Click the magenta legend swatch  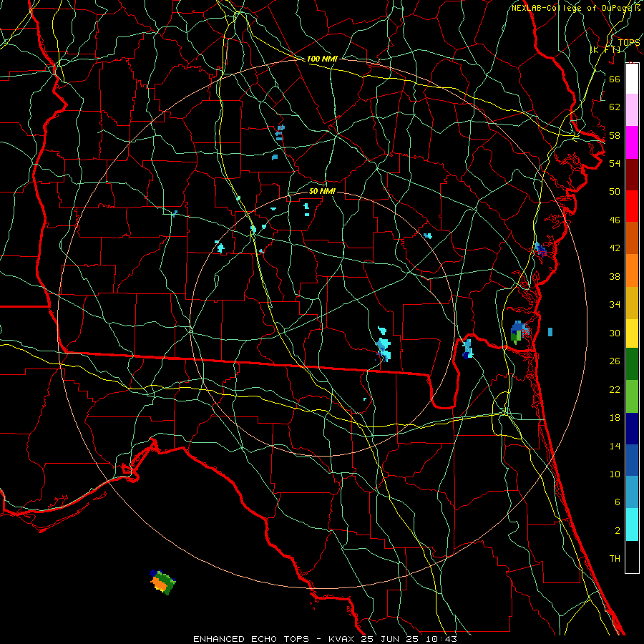(x=632, y=142)
